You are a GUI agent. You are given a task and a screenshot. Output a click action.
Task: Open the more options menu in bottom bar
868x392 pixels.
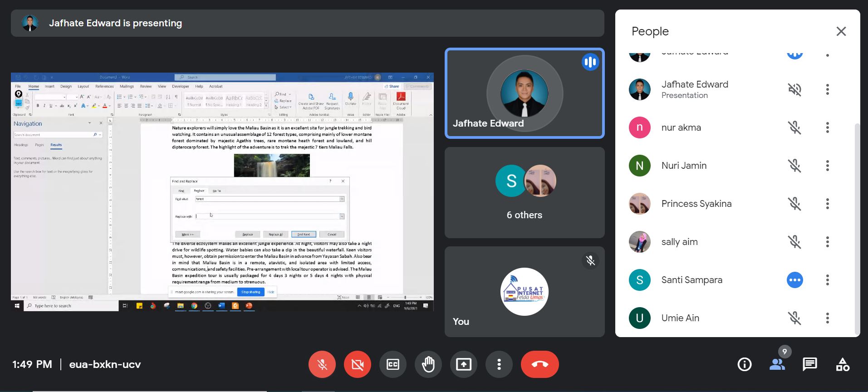coord(499,364)
